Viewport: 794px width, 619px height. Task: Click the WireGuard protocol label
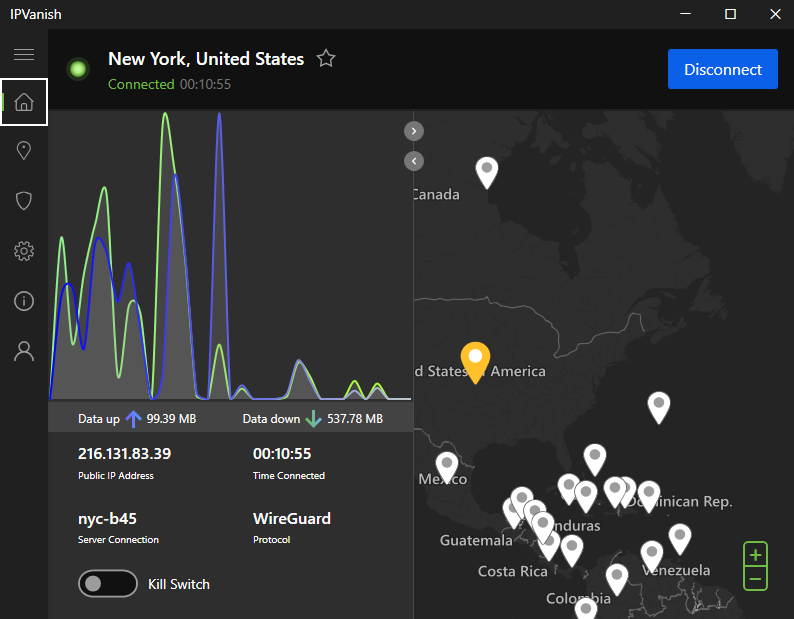tap(292, 519)
